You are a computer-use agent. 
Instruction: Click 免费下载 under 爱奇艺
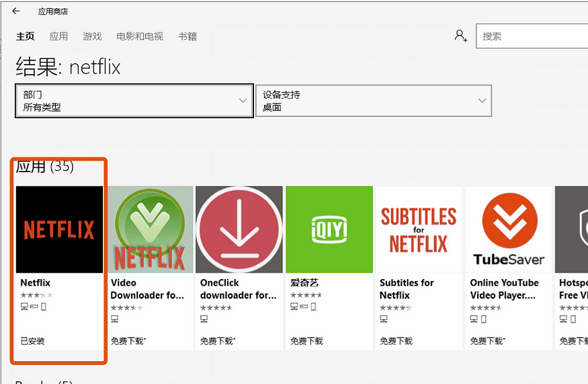point(306,341)
